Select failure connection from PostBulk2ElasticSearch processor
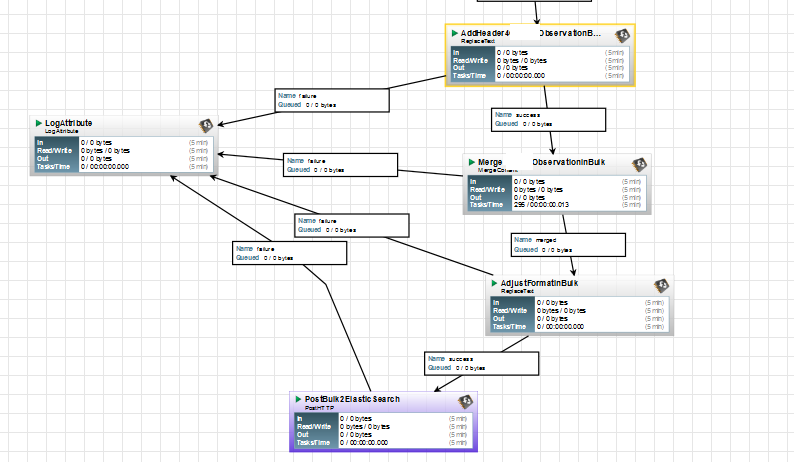This screenshot has width=794, height=462. (290, 253)
